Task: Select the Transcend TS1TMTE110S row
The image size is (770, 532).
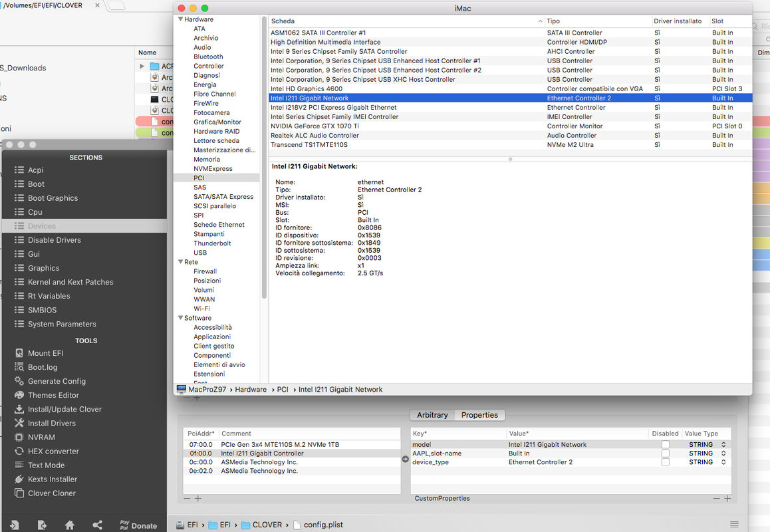Action: 511,145
